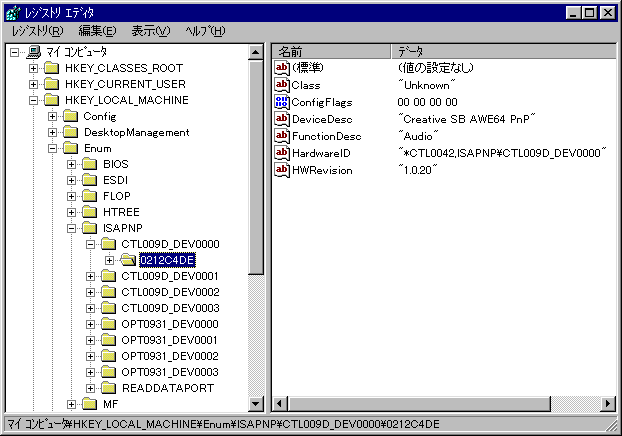This screenshot has height=436, width=622.
Task: Click the string icon of Class value
Action: tap(282, 85)
